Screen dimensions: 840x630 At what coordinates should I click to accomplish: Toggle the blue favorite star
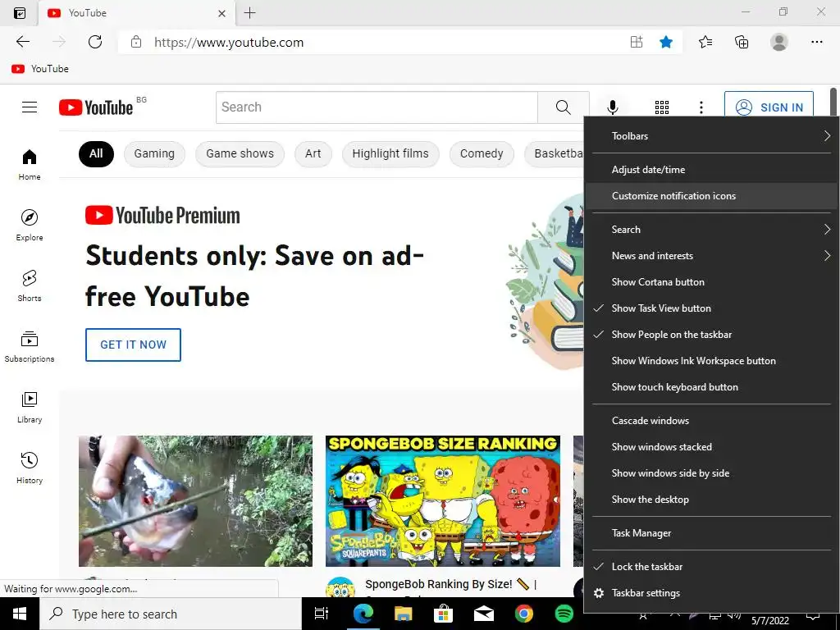pyautogui.click(x=666, y=42)
